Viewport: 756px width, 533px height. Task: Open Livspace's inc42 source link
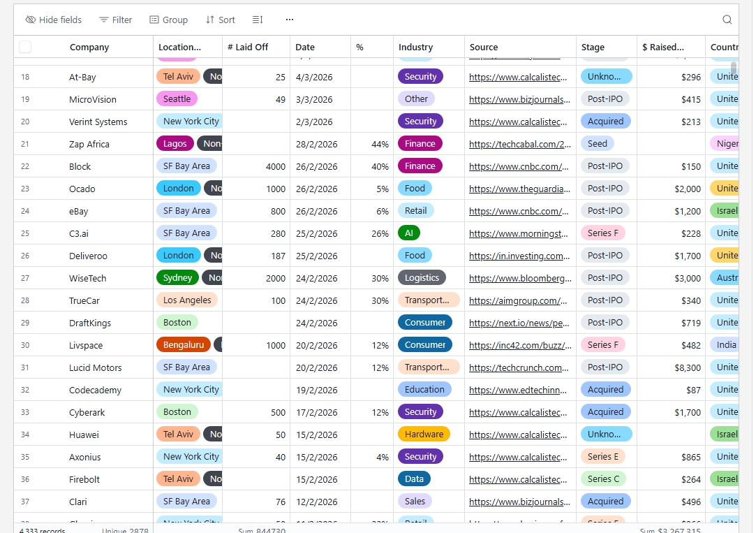tap(520, 345)
